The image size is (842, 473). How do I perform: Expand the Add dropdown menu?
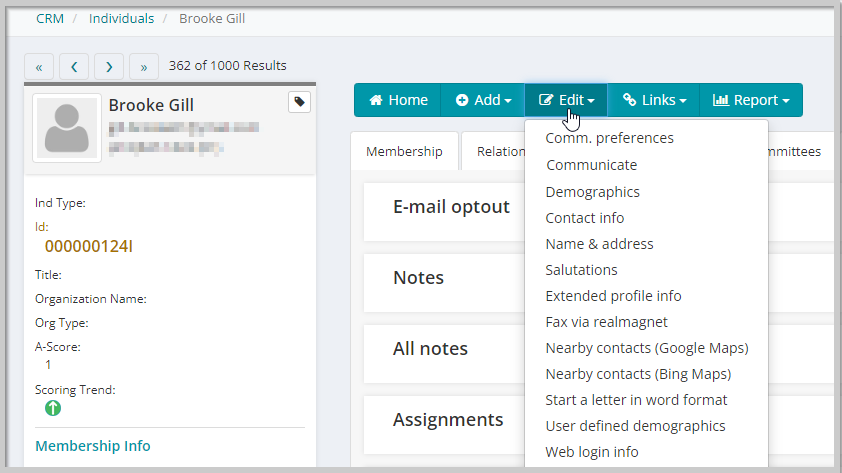point(483,100)
